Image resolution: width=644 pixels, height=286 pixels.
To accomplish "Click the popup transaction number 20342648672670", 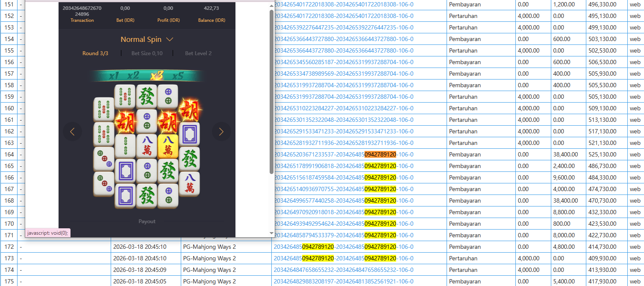I will point(82,11).
